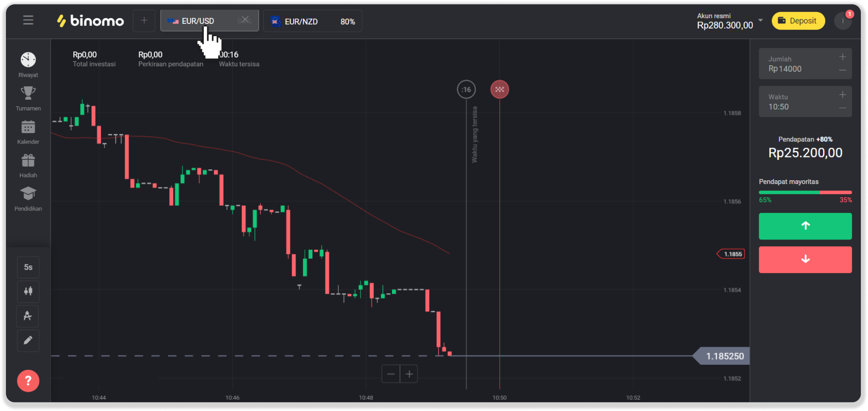Open the indicators compass tool
The height and width of the screenshot is (411, 868).
coord(28,316)
